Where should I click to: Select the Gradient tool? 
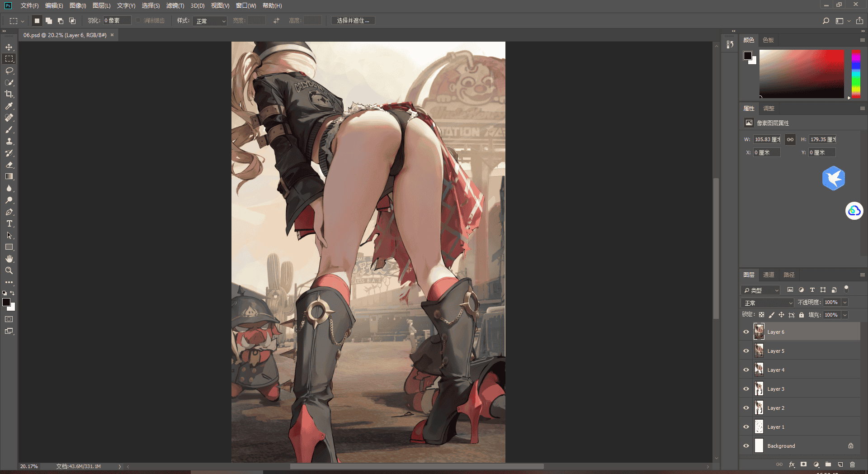[9, 176]
